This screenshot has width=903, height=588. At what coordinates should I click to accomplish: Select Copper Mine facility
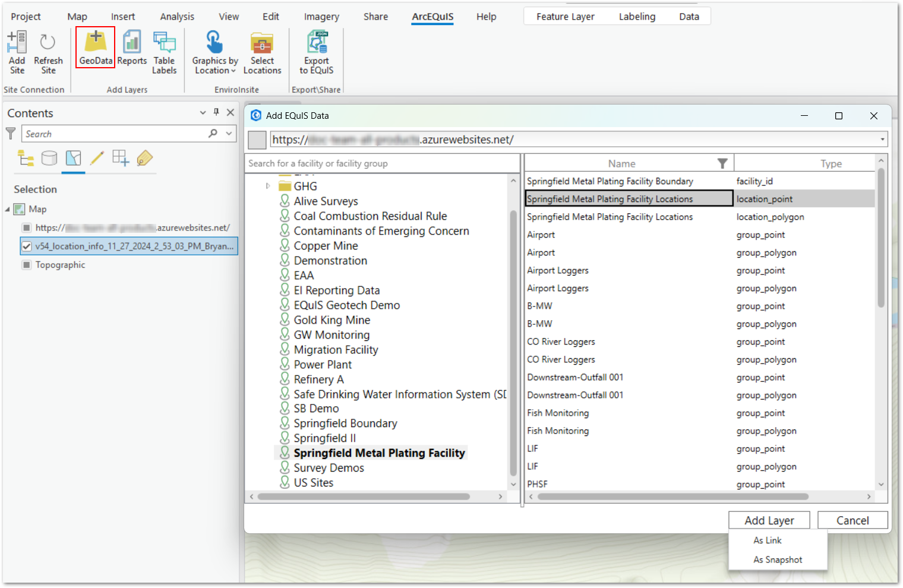point(326,246)
